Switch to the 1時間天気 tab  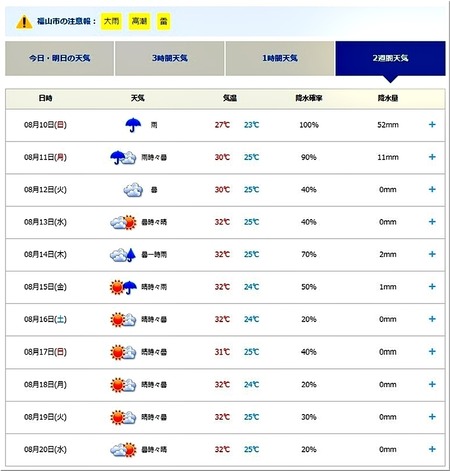point(280,58)
